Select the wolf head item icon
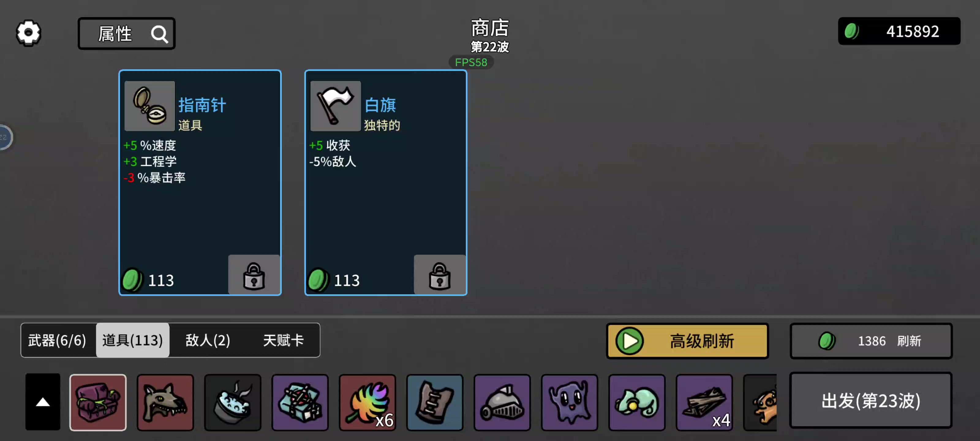 tap(165, 402)
